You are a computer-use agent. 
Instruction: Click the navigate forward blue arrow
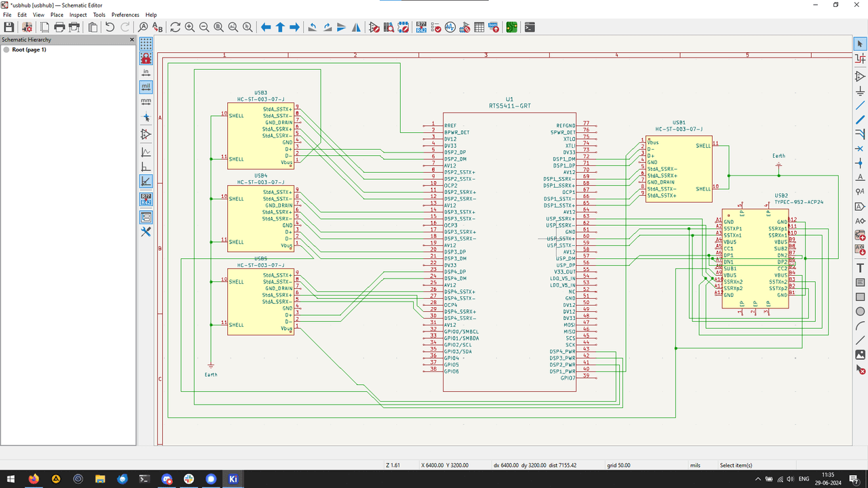tap(294, 27)
